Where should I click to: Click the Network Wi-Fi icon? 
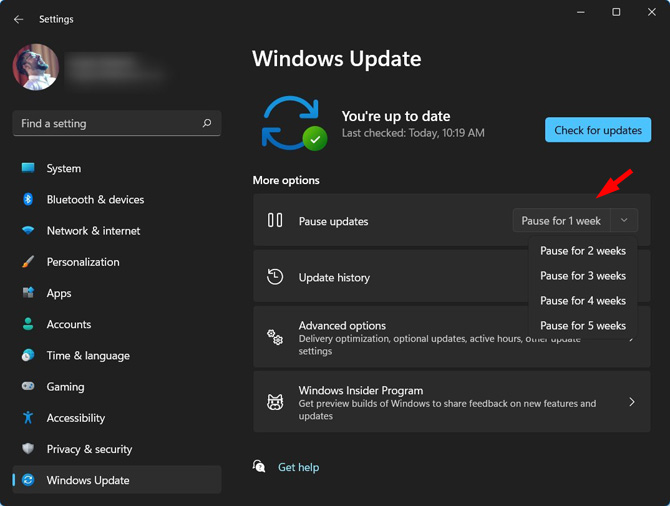[28, 230]
